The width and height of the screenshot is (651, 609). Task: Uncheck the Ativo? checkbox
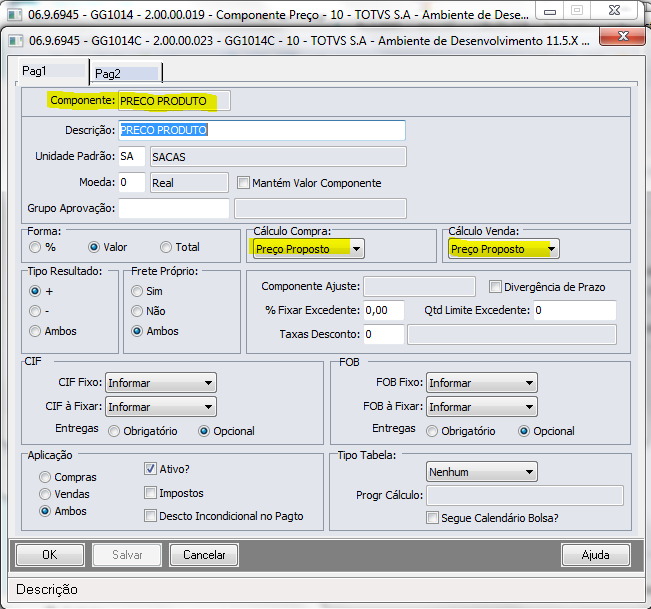[151, 468]
